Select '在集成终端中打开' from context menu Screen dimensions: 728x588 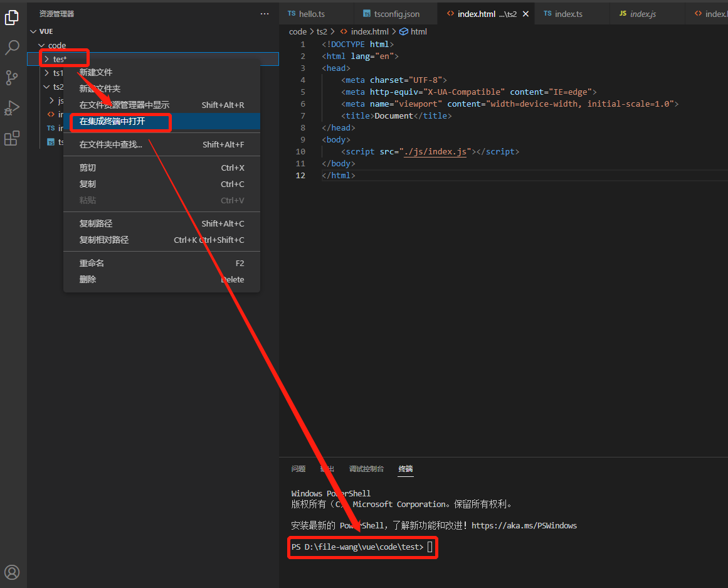[112, 121]
